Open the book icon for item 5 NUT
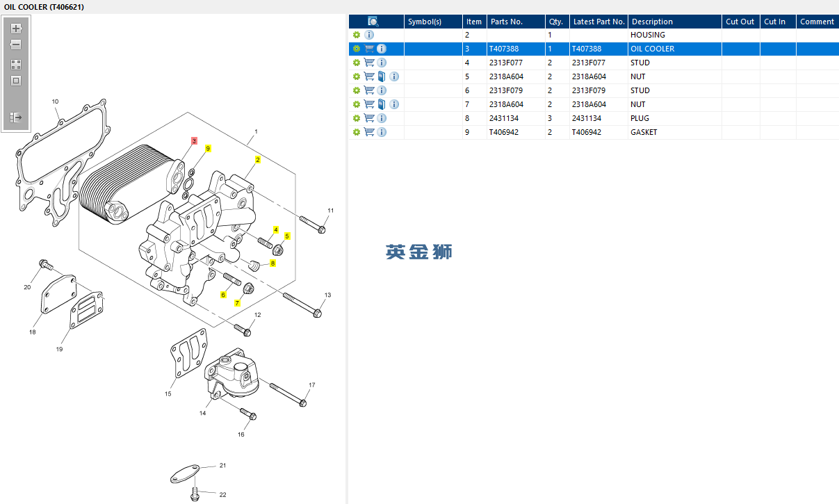 (x=382, y=76)
